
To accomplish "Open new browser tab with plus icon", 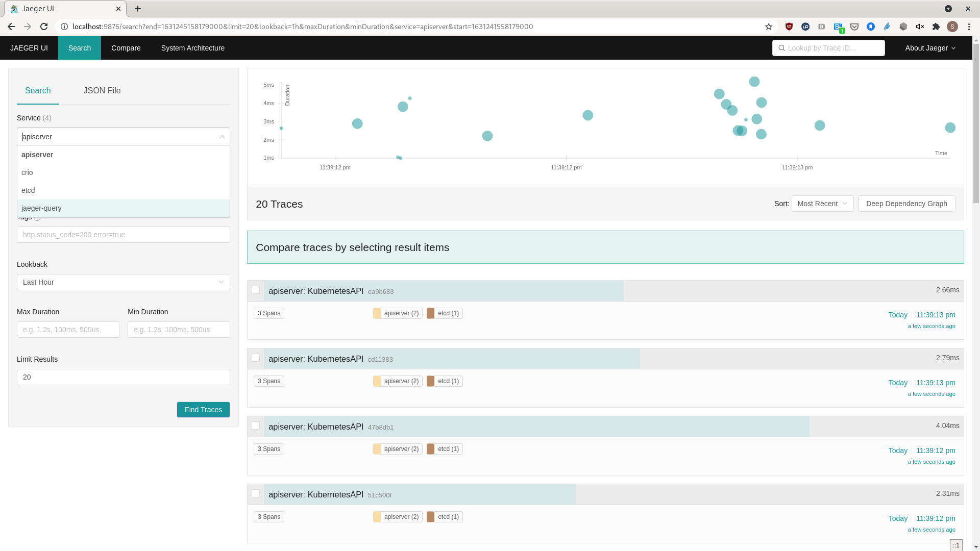I will 138,9.
